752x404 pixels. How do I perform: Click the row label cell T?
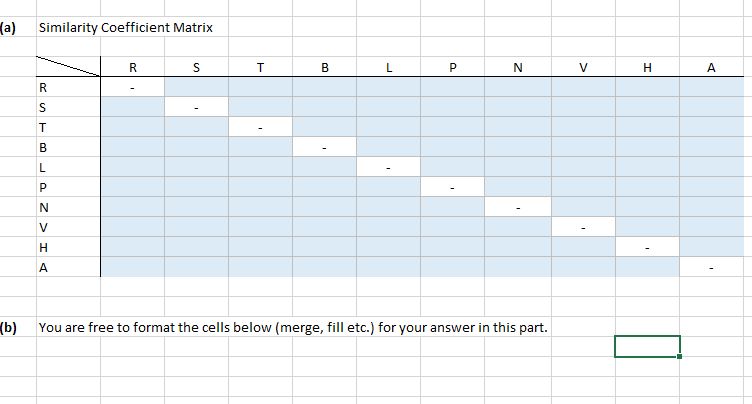pos(69,127)
